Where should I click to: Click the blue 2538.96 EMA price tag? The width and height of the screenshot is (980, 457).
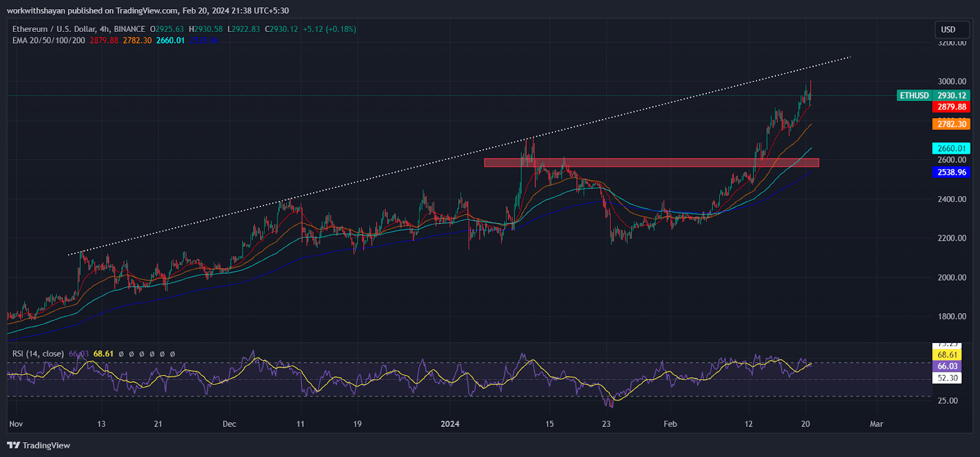951,173
